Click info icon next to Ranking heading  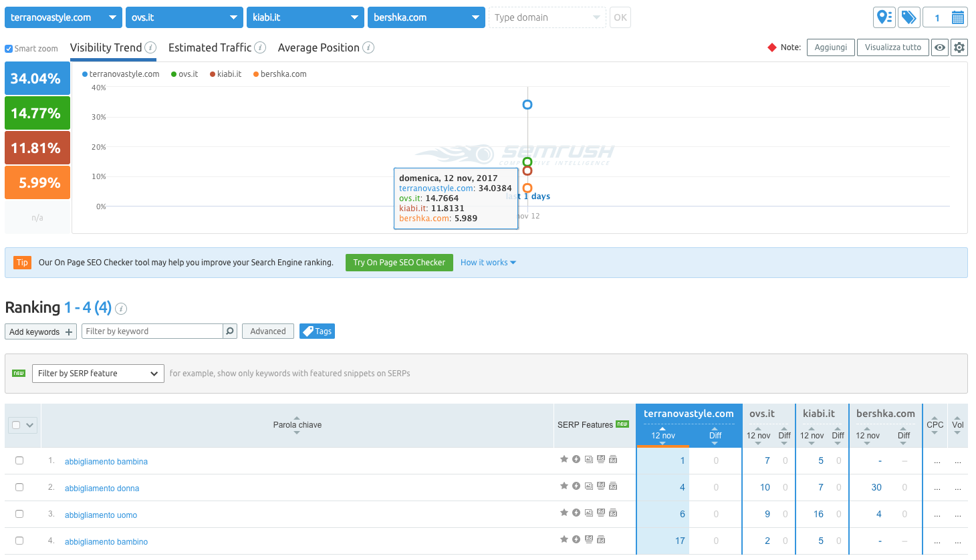pyautogui.click(x=121, y=308)
